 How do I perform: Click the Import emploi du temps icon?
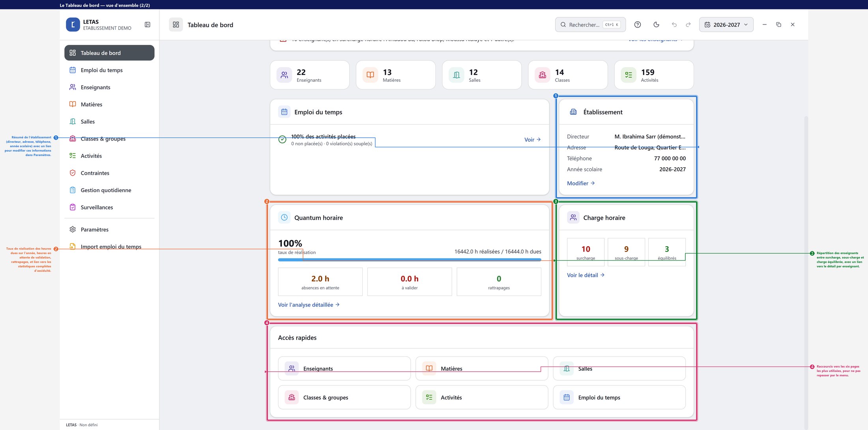pos(73,247)
